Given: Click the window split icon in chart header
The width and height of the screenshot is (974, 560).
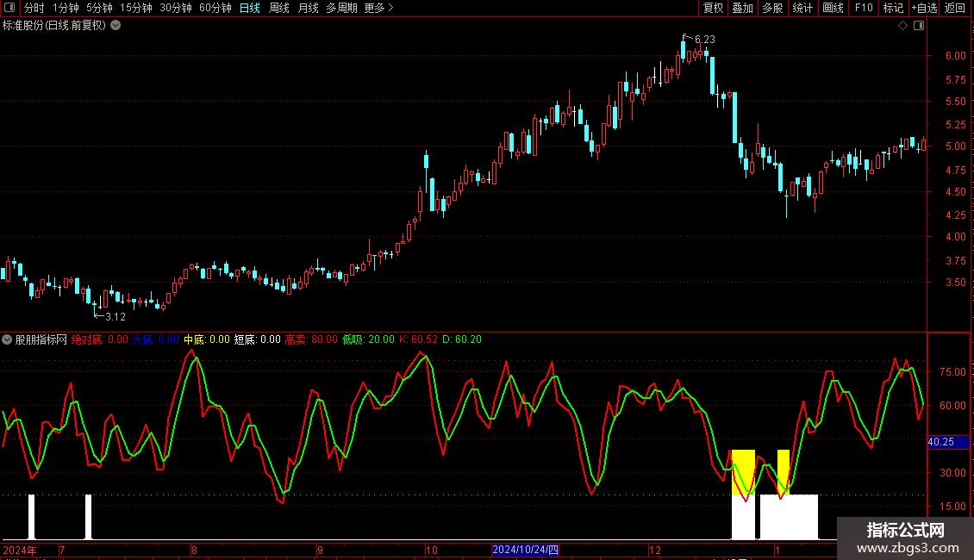Looking at the screenshot, I should [x=919, y=26].
